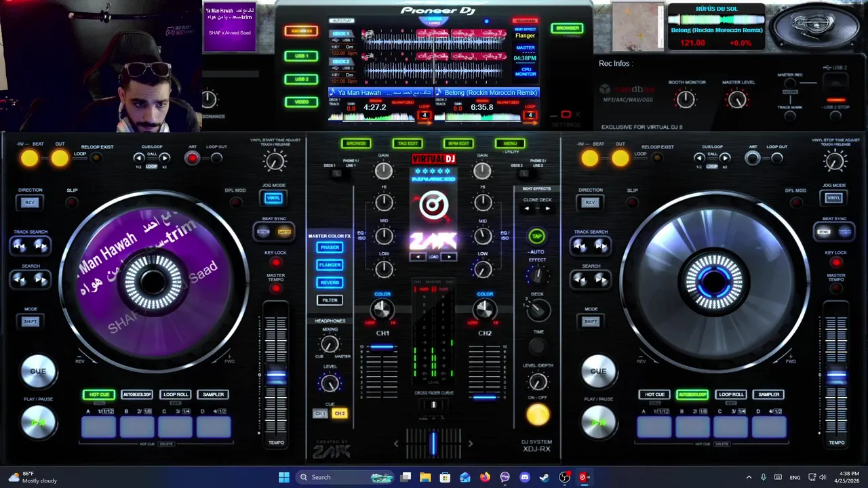Image resolution: width=868 pixels, height=488 pixels.
Task: Trigger hot cue pad A on right deck
Action: (x=654, y=428)
